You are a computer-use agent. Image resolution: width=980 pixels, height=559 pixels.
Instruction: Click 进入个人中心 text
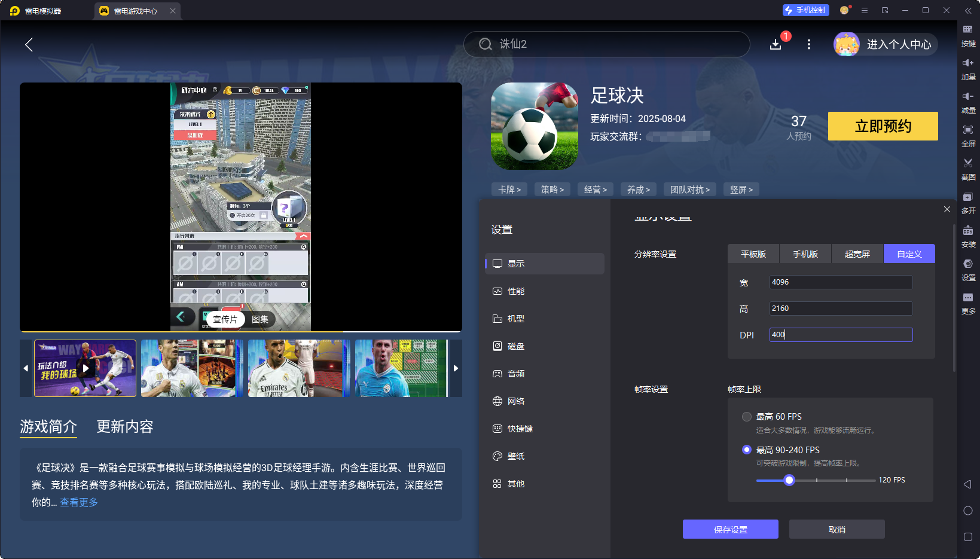coord(899,44)
